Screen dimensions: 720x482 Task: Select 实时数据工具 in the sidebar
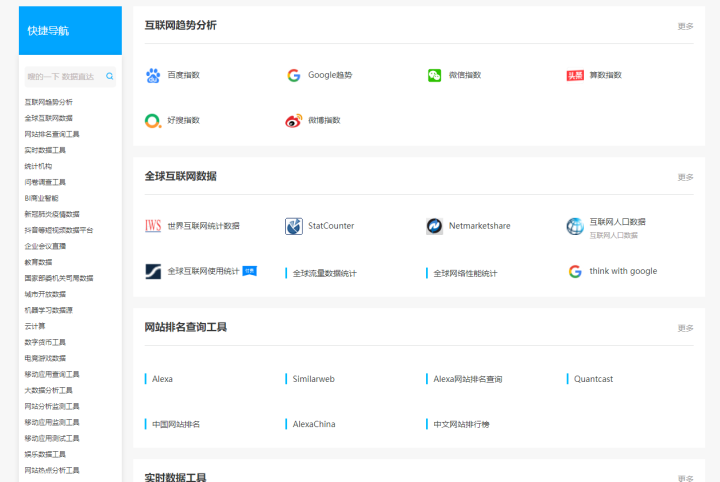pyautogui.click(x=45, y=150)
